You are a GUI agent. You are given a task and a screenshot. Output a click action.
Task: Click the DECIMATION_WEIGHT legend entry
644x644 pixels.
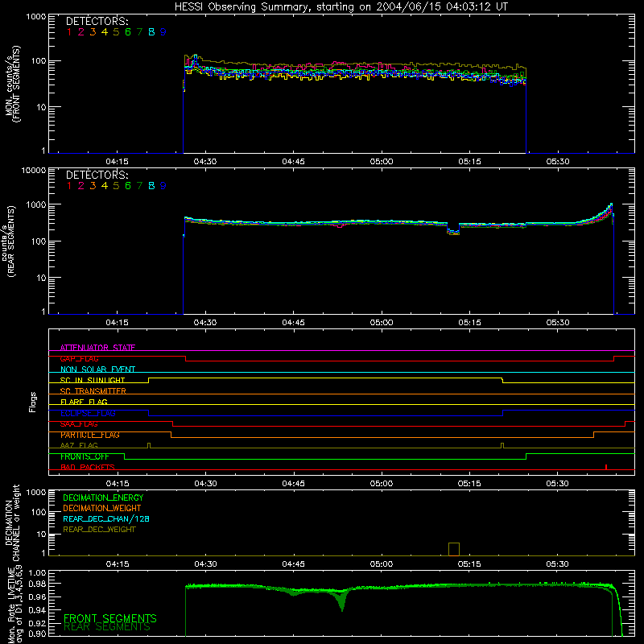[102, 508]
